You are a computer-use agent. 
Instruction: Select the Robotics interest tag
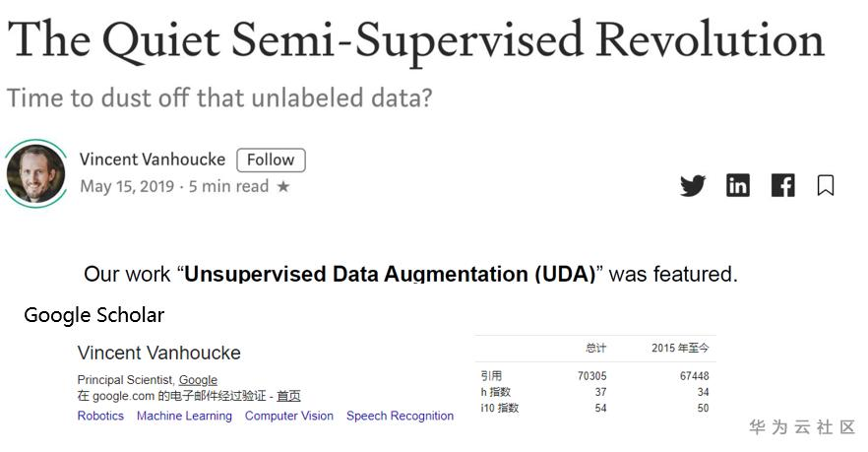(x=100, y=417)
